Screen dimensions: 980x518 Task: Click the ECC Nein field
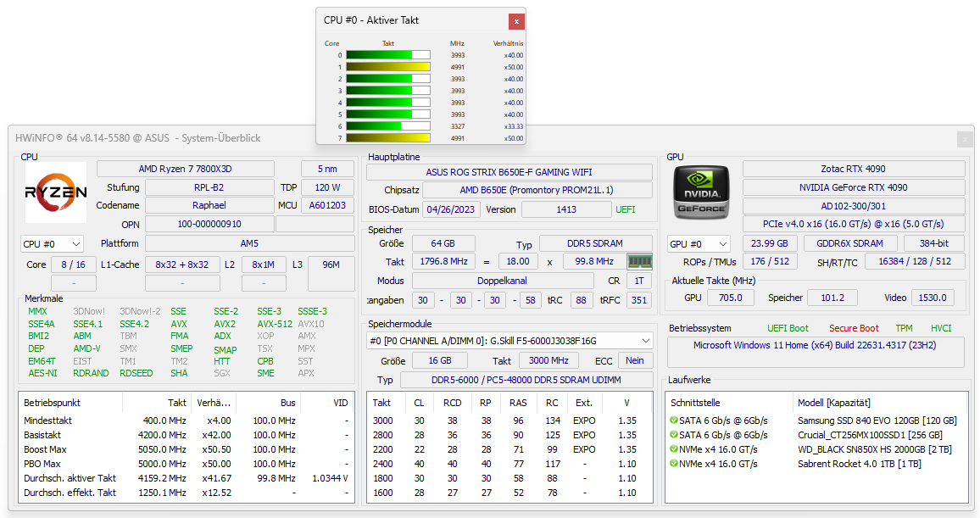tap(635, 360)
